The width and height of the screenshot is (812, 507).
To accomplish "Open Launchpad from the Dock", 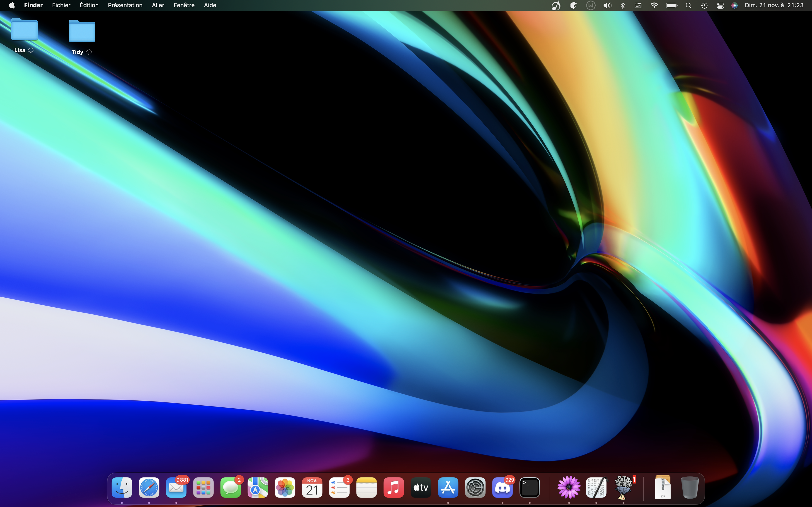I will pos(203,488).
